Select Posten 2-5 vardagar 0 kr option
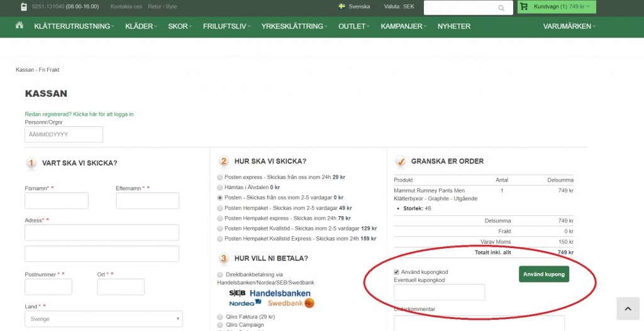 click(x=220, y=198)
